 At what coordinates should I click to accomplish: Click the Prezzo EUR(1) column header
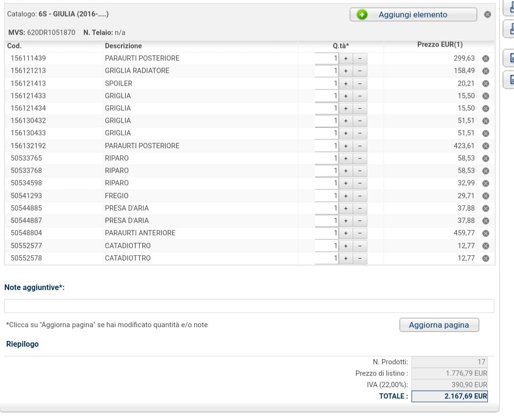point(440,45)
